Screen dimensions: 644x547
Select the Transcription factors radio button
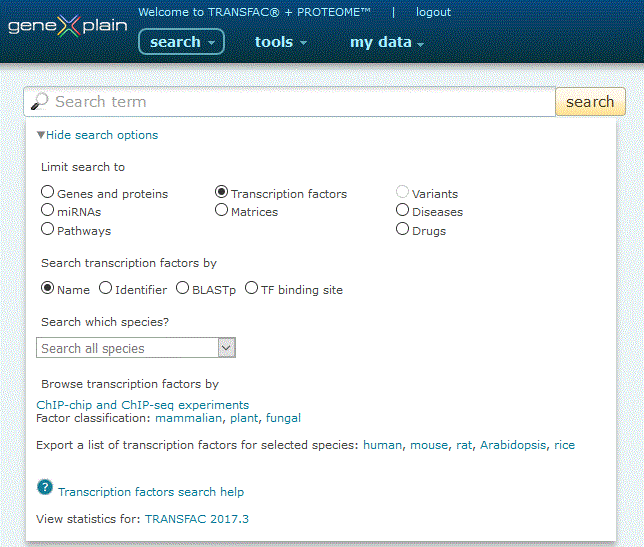(221, 192)
